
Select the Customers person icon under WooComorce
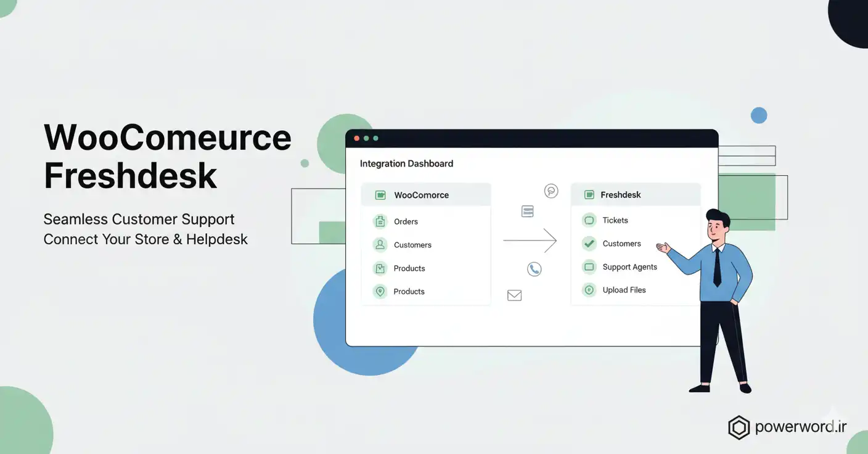pos(380,245)
